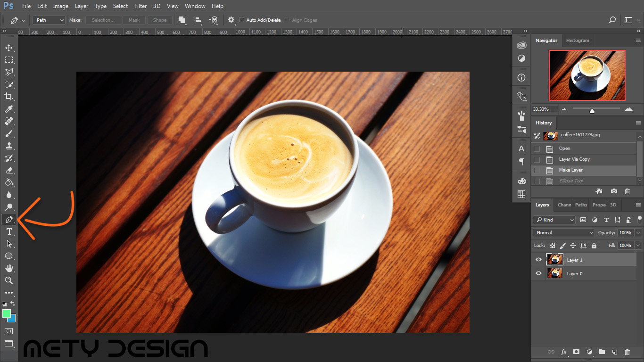Select the Pen tool in toolbar
The width and height of the screenshot is (644, 362).
coord(8,219)
